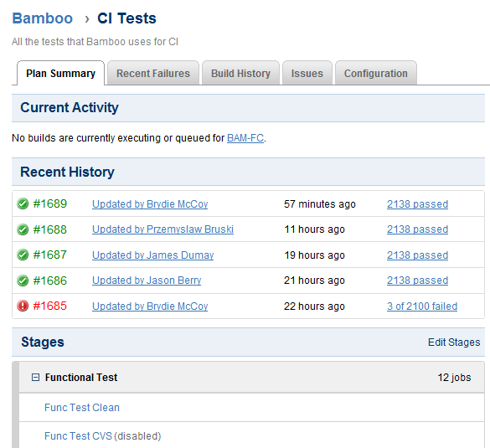Open build #1688
The width and height of the screenshot is (490, 448).
[50, 229]
